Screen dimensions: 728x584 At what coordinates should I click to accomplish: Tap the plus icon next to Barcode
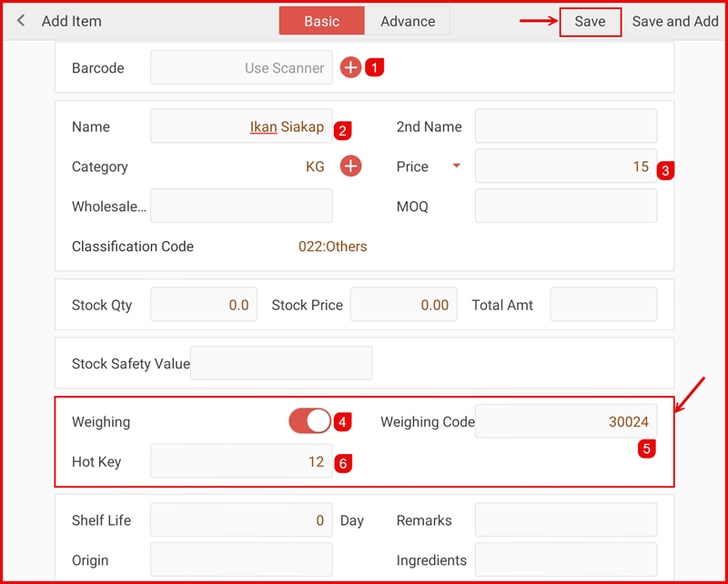(350, 67)
